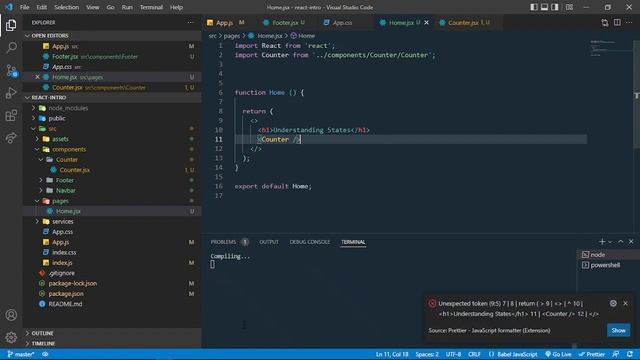Expand the node_modules folder
Image resolution: width=640 pixels, height=360 pixels.
(x=34, y=108)
